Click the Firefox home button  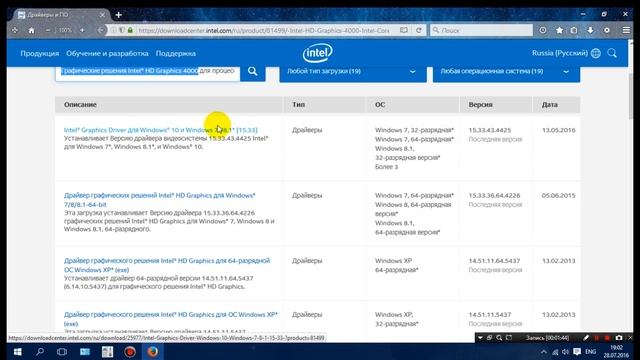[x=31, y=30]
